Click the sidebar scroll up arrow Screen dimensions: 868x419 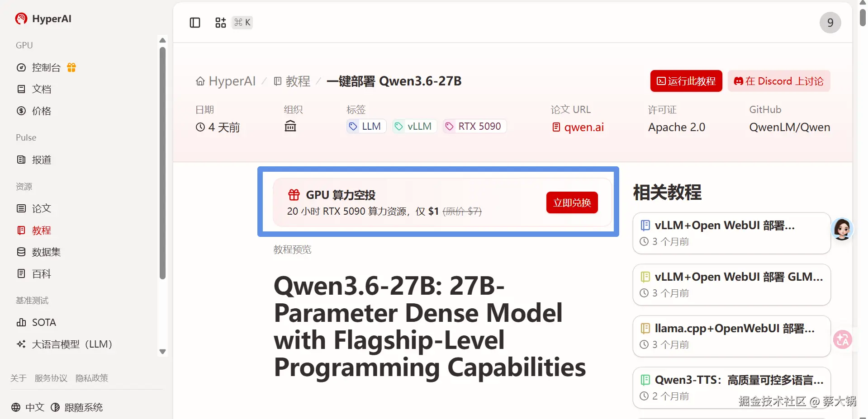pos(163,40)
